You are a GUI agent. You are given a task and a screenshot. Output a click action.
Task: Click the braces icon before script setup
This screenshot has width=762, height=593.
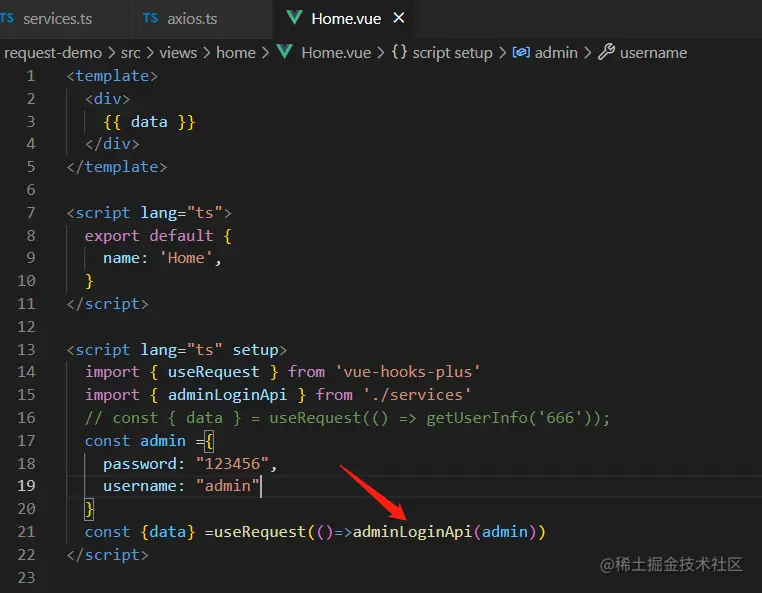pos(399,52)
